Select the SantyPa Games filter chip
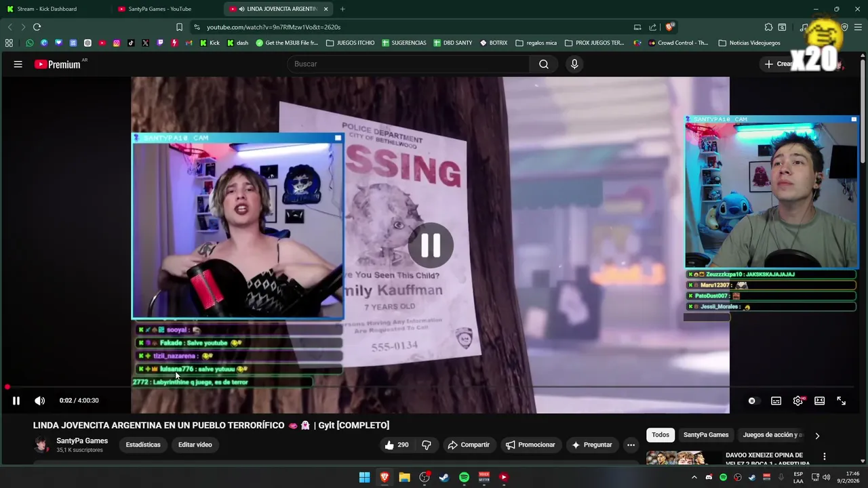 coord(706,435)
